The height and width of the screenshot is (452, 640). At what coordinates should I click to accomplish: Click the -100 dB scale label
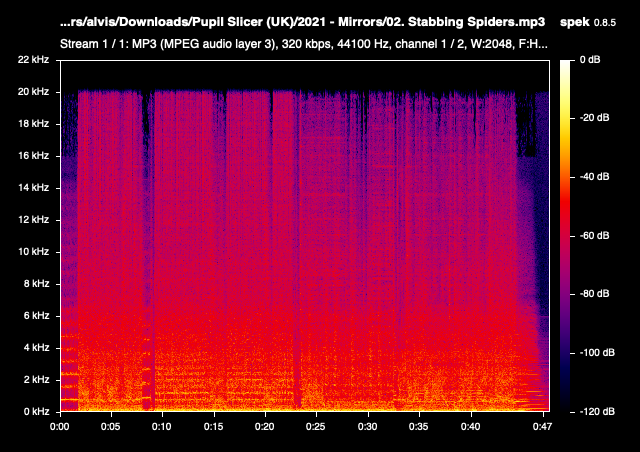(597, 353)
